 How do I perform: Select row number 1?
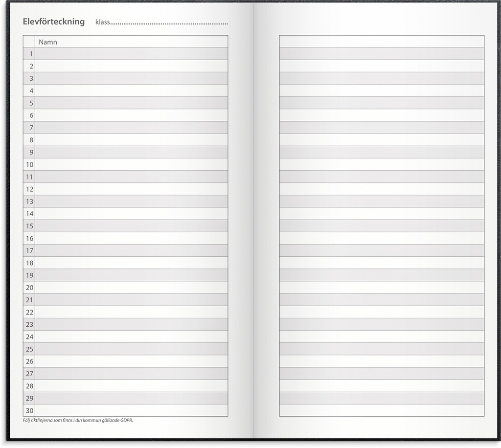point(125,54)
